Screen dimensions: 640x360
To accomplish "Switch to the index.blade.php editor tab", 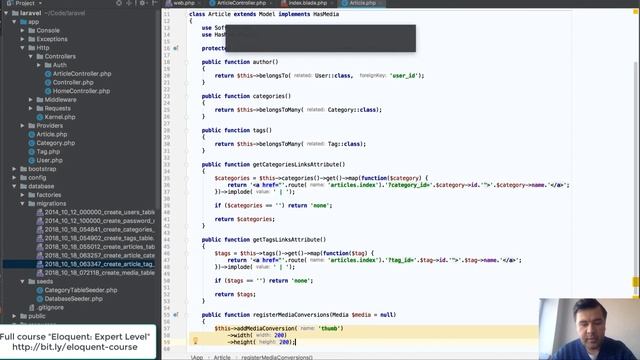I will pyautogui.click(x=307, y=3).
